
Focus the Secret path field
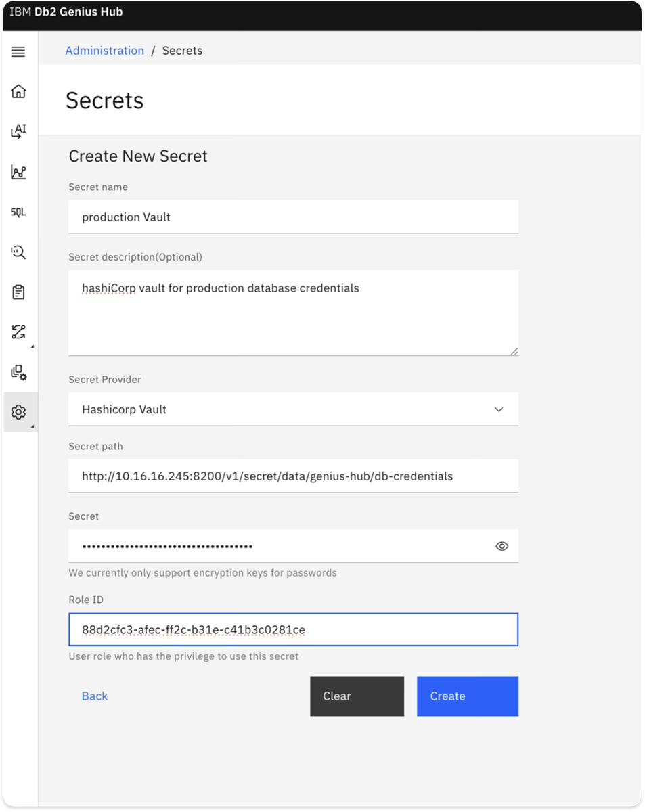(293, 476)
